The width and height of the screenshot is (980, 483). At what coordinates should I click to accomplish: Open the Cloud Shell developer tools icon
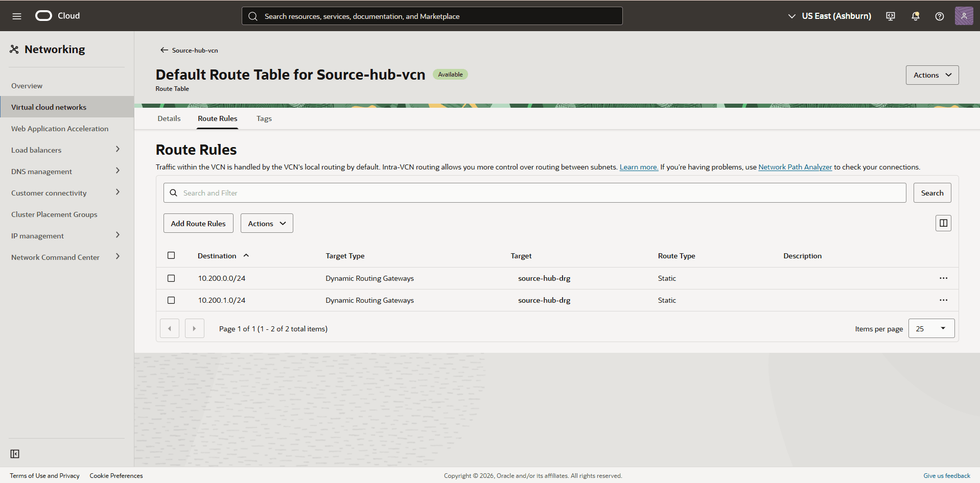pos(891,16)
